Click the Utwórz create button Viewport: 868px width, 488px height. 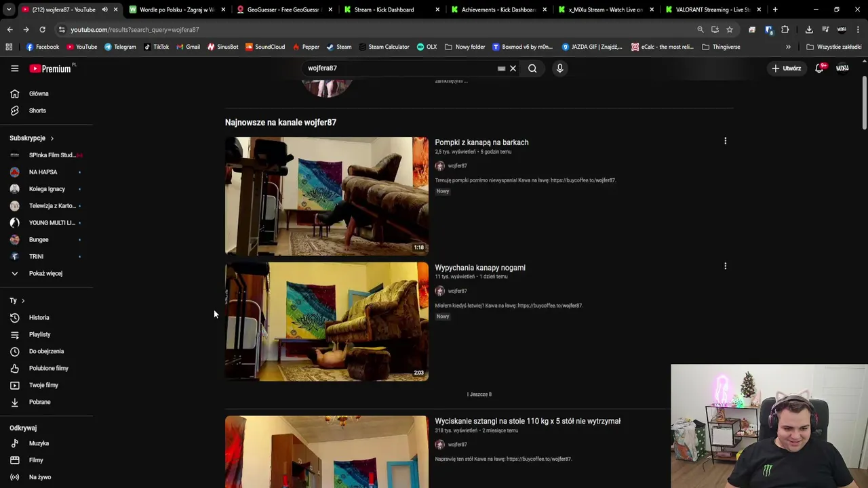[x=786, y=68]
